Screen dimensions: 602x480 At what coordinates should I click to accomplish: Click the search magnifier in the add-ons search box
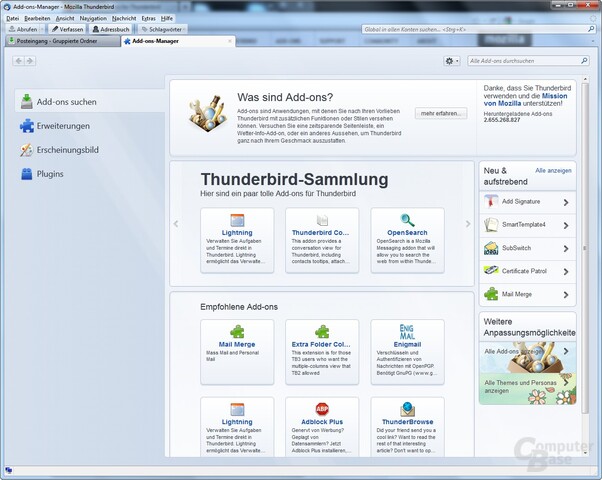584,61
